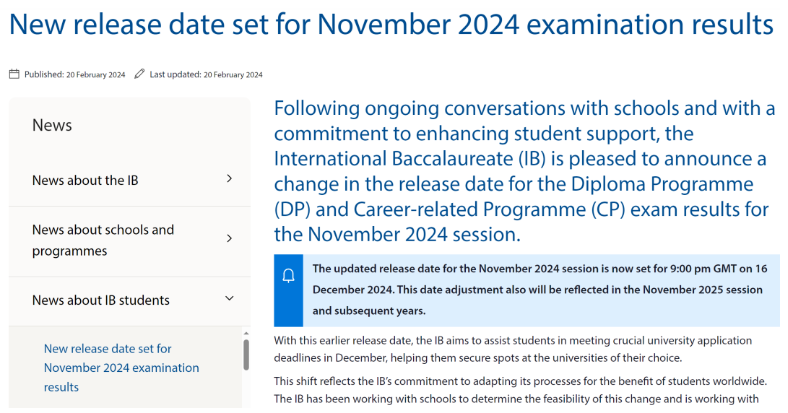Click the sidebar scrollbar thumb

[246, 355]
